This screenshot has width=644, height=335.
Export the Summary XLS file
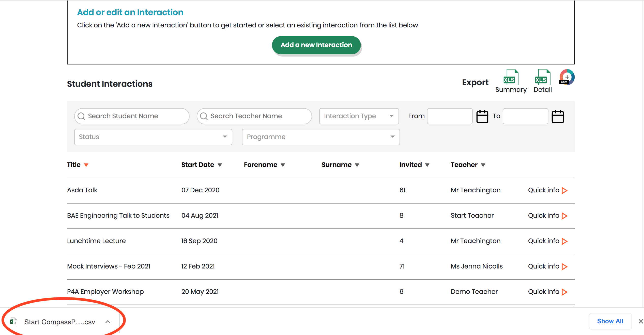tap(511, 81)
